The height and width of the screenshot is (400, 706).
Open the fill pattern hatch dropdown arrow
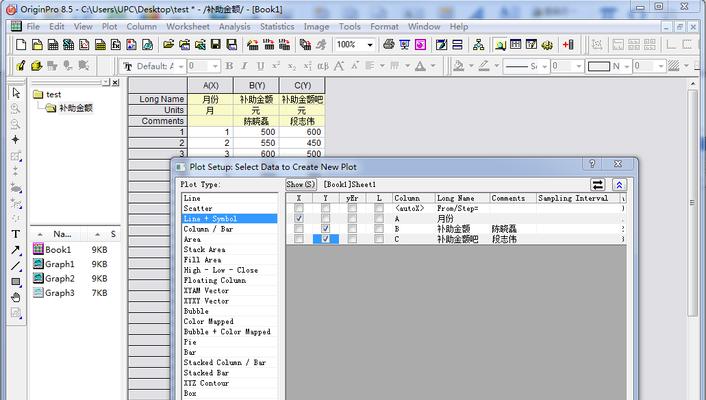[686, 66]
